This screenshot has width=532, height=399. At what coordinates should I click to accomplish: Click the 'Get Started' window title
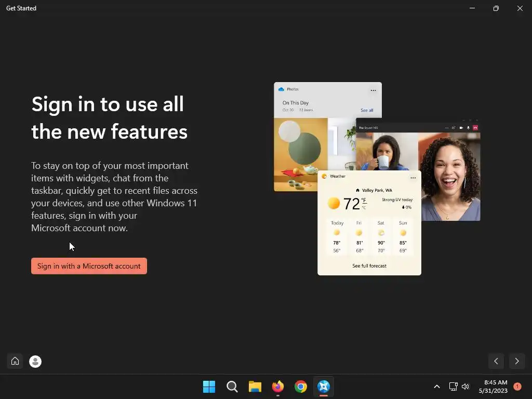click(x=21, y=8)
